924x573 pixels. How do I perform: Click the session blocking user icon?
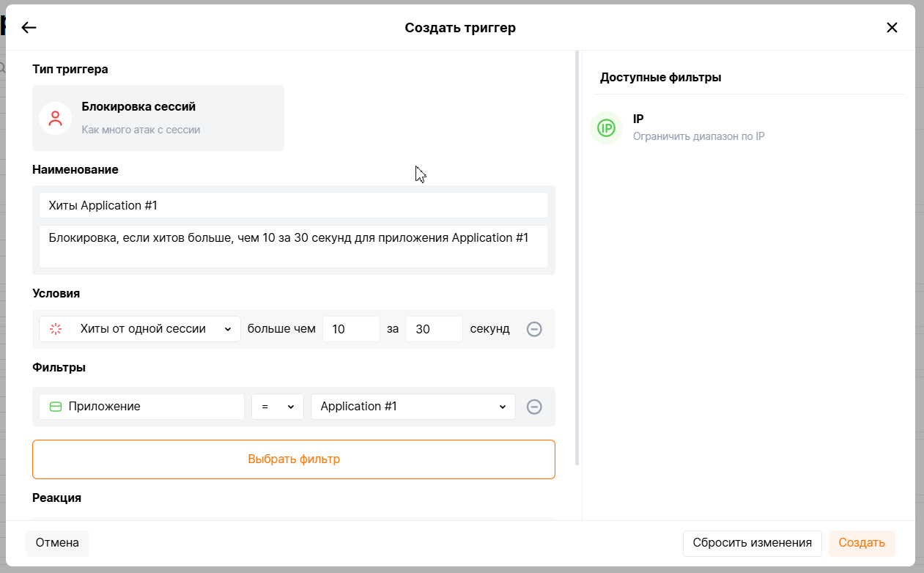(x=55, y=118)
